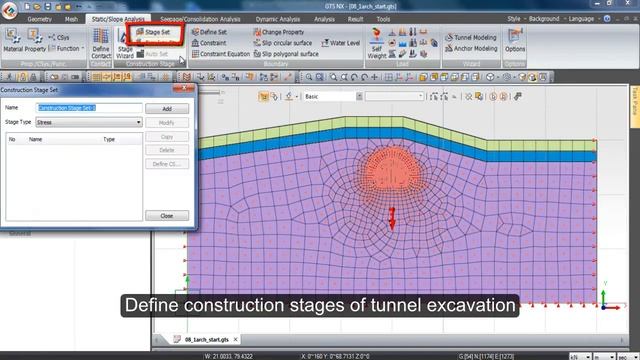This screenshot has height=360, width=640.
Task: Open the Material definition tool
Action: click(x=13, y=41)
